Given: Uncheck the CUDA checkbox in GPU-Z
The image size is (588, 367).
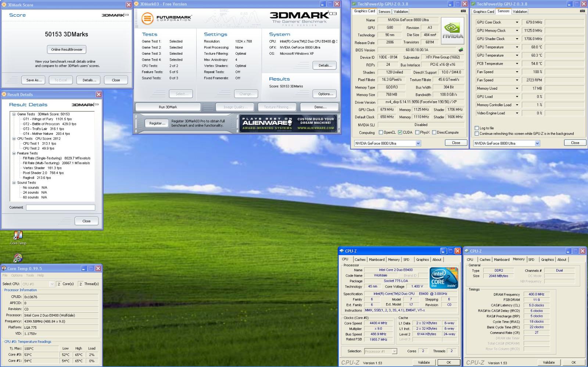Looking at the screenshot, I should tap(400, 132).
